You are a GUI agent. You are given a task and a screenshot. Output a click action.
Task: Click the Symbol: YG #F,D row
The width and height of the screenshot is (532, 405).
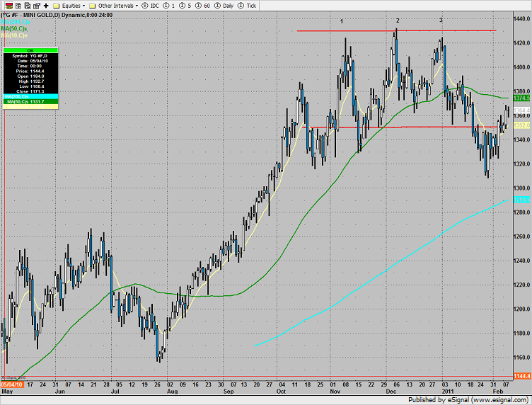[30, 56]
